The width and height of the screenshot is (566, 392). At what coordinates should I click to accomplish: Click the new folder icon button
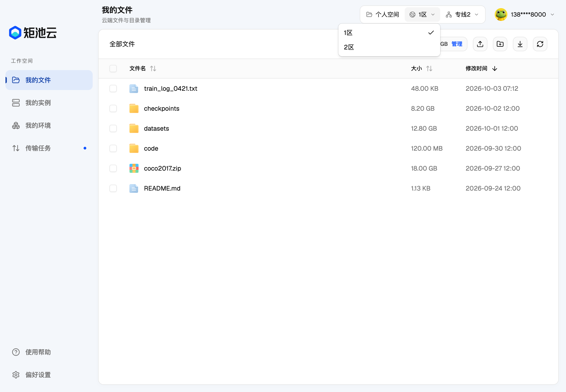(500, 44)
